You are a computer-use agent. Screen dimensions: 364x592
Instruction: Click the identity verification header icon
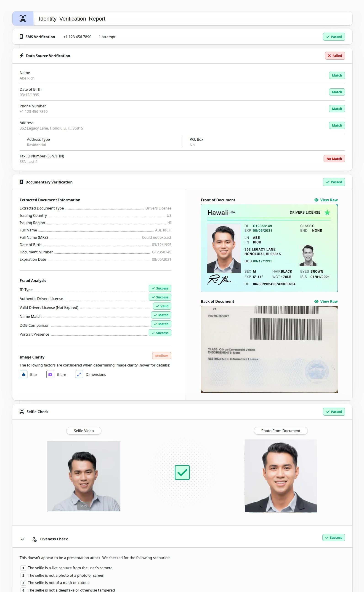pos(23,19)
